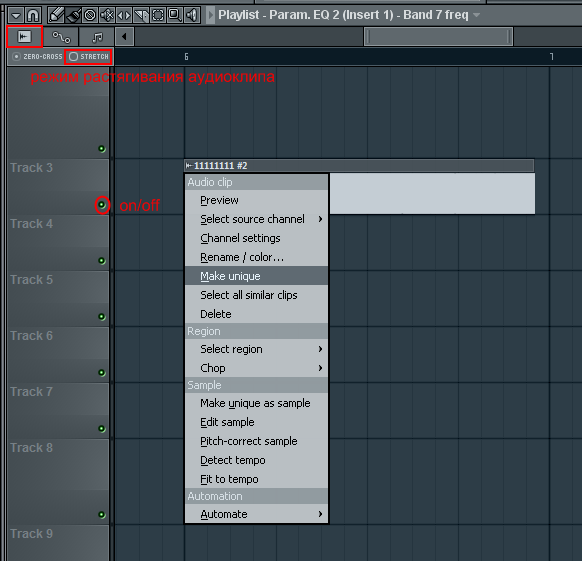Select the Playback speaker tool
582x561 pixels.
192,16
